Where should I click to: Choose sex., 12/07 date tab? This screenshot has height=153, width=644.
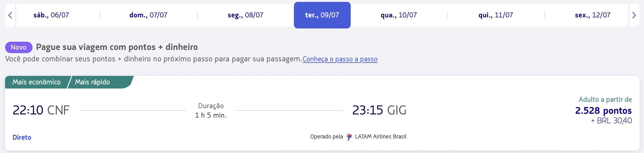tap(593, 15)
